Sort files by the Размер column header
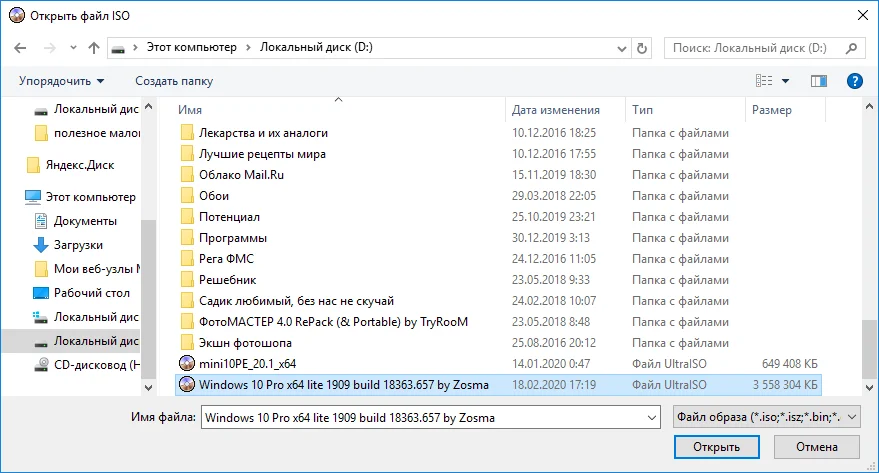This screenshot has height=473, width=879. [x=772, y=110]
